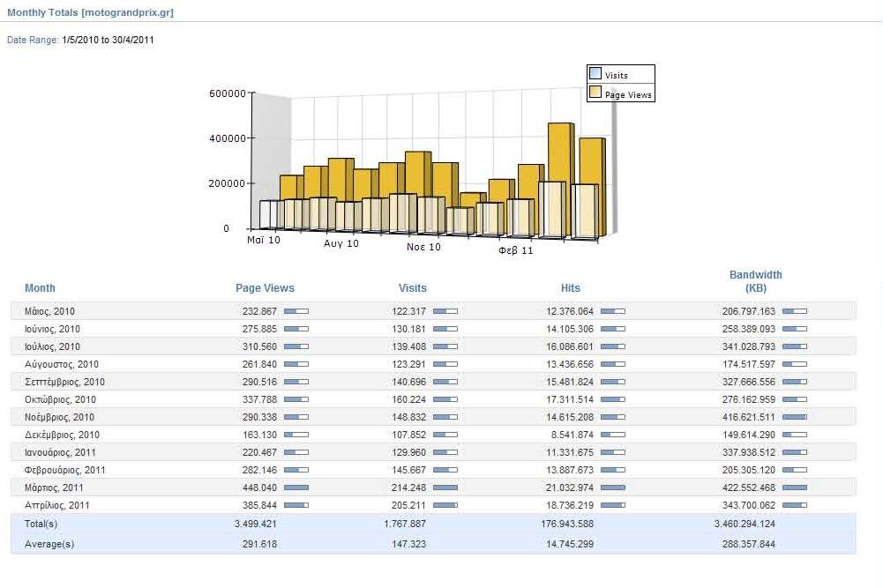Viewport: 883px width, 588px height.
Task: Sort by the Hits column header
Action: pyautogui.click(x=570, y=288)
